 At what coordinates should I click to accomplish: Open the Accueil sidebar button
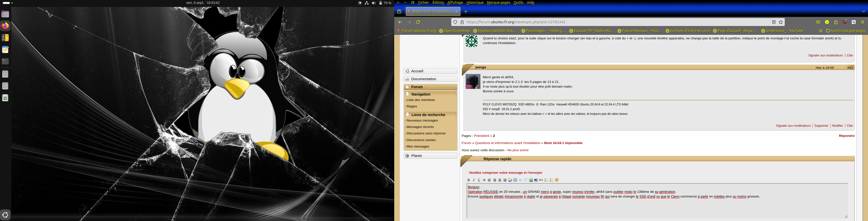click(x=430, y=71)
